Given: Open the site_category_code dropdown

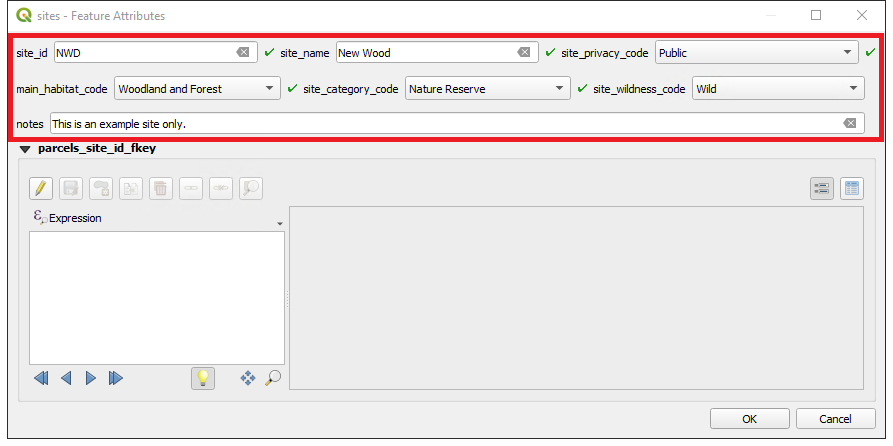Looking at the screenshot, I should [488, 89].
